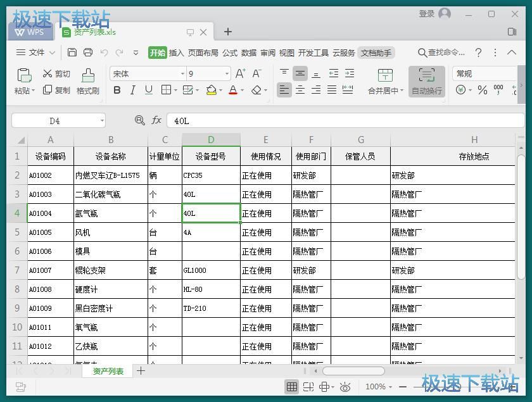Image resolution: width=532 pixels, height=402 pixels.
Task: Apply percent style format
Action: pyautogui.click(x=483, y=90)
